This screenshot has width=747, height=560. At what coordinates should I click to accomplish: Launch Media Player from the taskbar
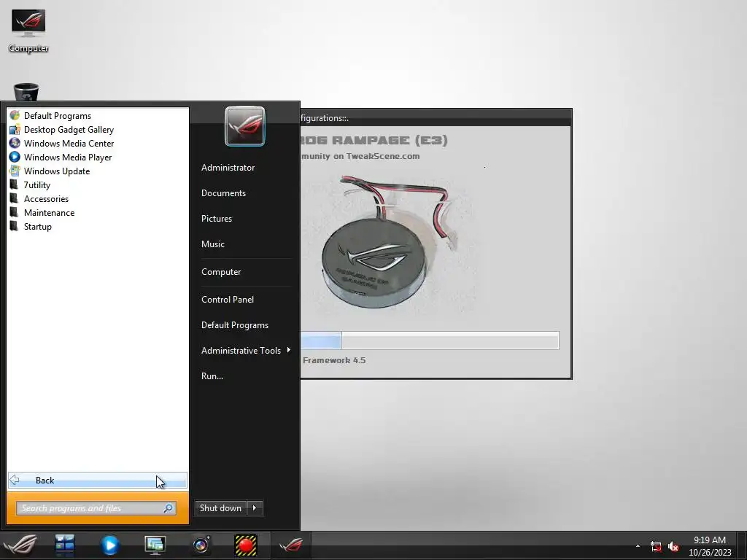pos(109,545)
